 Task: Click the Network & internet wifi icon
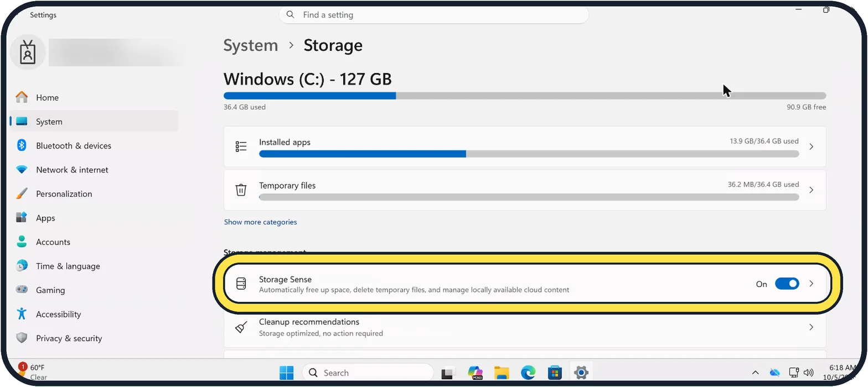point(22,170)
